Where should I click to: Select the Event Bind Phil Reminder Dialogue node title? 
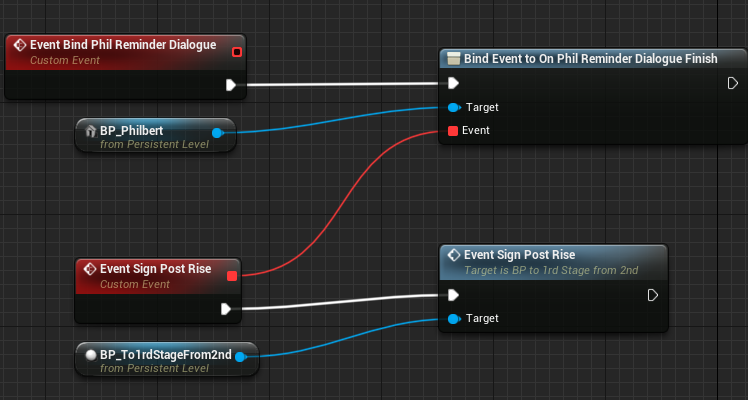coord(123,45)
